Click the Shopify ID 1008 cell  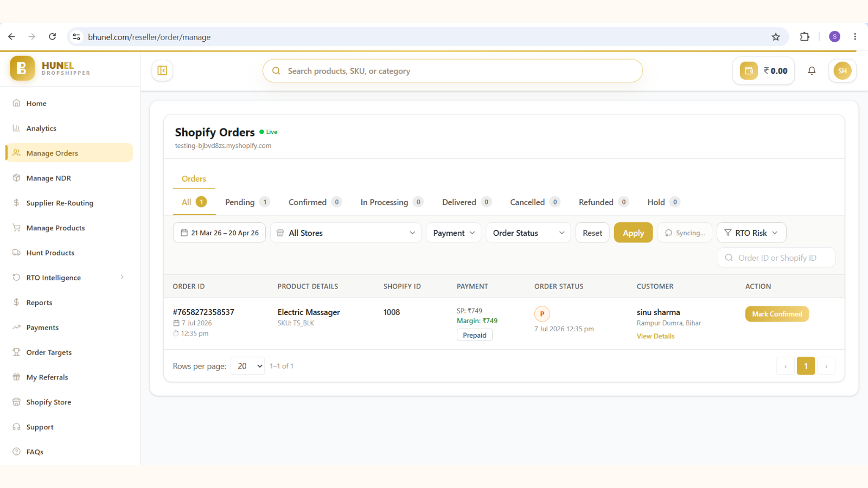[x=392, y=312]
